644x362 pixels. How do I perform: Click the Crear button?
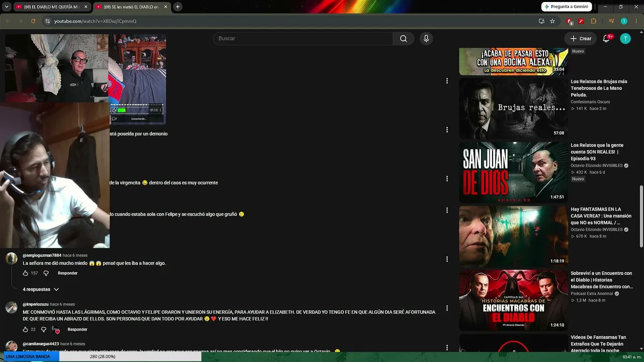[581, 39]
